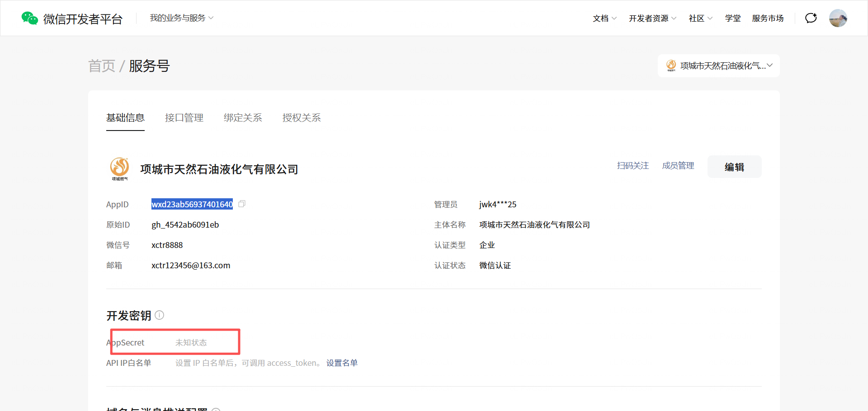Click the info icon beside 开发密钥
868x411 pixels.
pos(160,315)
